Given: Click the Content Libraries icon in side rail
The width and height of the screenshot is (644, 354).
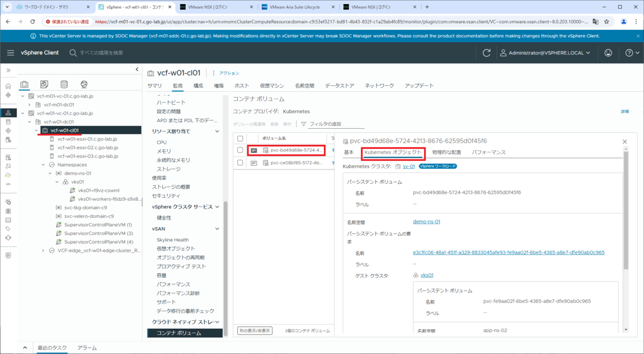Looking at the screenshot, I should point(8,122).
